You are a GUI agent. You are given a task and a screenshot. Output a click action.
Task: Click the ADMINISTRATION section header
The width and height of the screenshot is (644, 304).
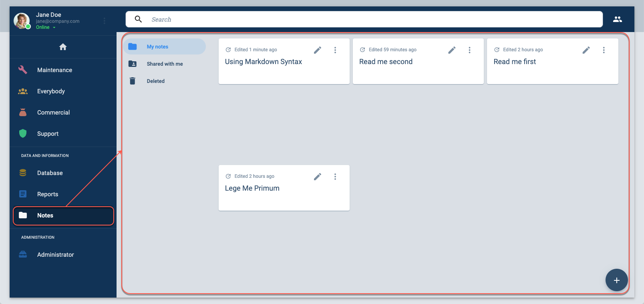(x=38, y=237)
